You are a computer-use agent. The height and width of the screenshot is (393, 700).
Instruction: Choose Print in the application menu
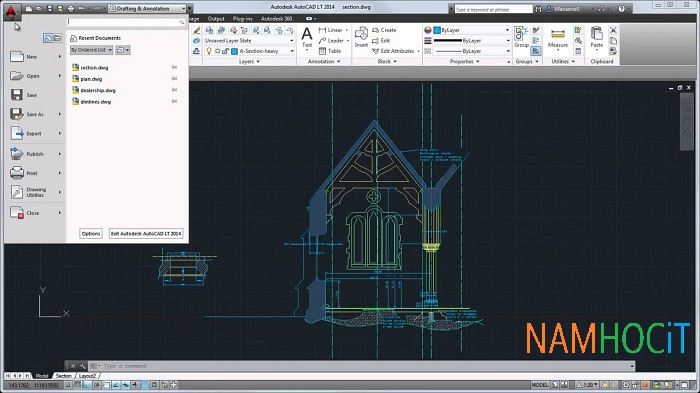[x=36, y=173]
